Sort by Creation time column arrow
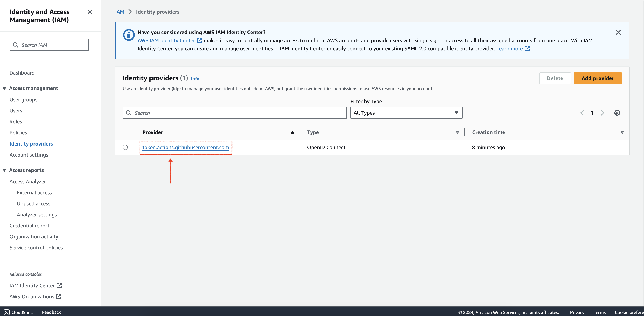Screen dimensions: 644x316 coord(622,132)
